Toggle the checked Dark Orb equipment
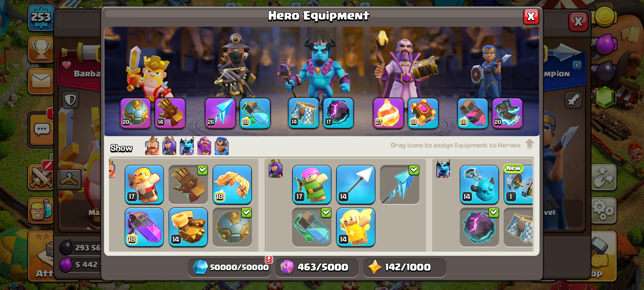 click(479, 227)
